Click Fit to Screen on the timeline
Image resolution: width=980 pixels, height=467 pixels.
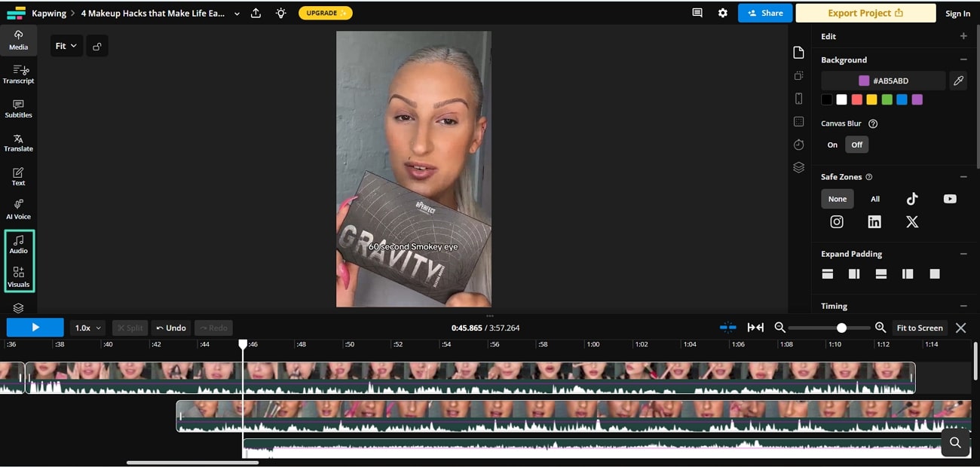pos(920,328)
